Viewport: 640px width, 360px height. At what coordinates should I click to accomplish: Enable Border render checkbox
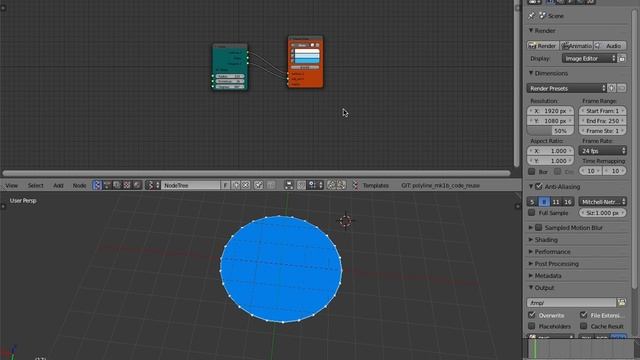531,171
